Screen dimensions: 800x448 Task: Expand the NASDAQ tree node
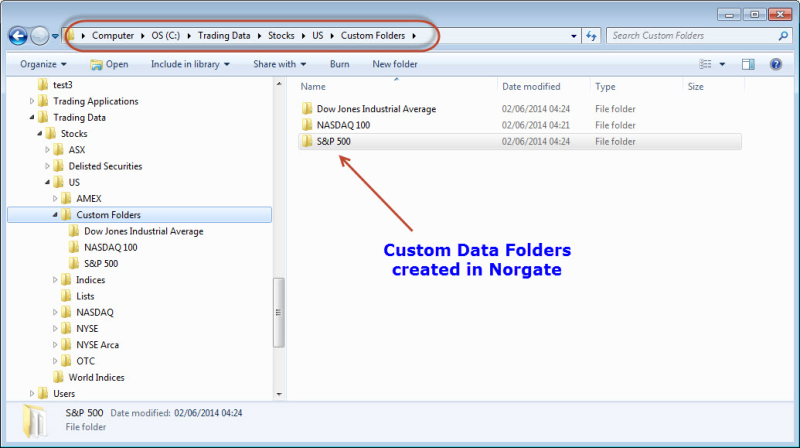(55, 312)
